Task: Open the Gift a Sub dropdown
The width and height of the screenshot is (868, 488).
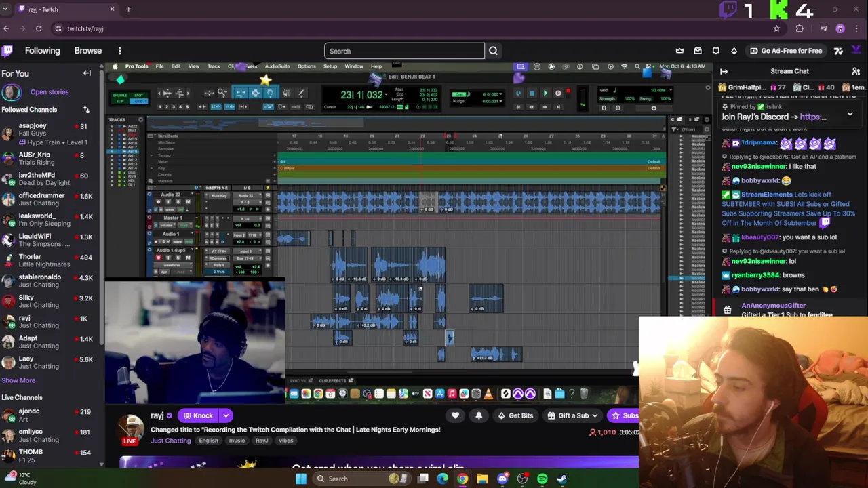Action: 574,415
